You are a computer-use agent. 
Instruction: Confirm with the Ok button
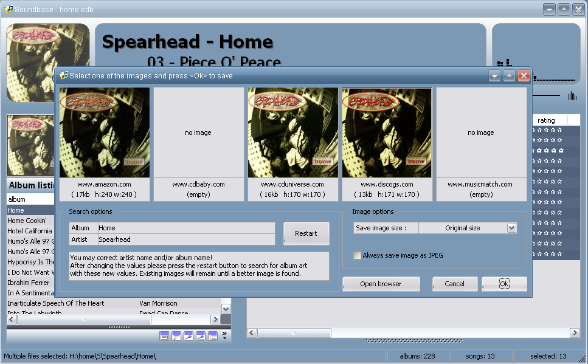pos(504,284)
